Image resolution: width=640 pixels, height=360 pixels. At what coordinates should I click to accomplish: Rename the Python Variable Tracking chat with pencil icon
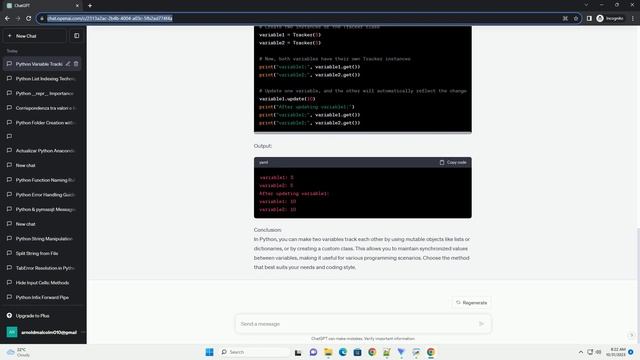(x=68, y=64)
